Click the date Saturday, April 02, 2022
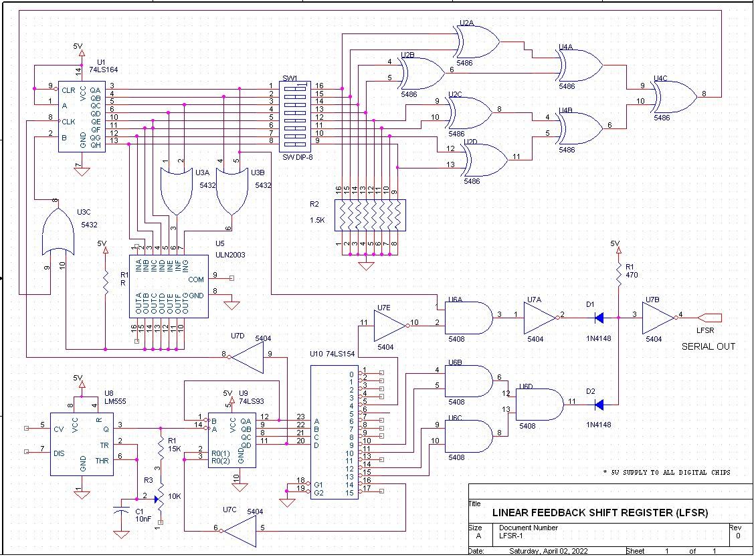This screenshot has width=756, height=557. coord(548,551)
